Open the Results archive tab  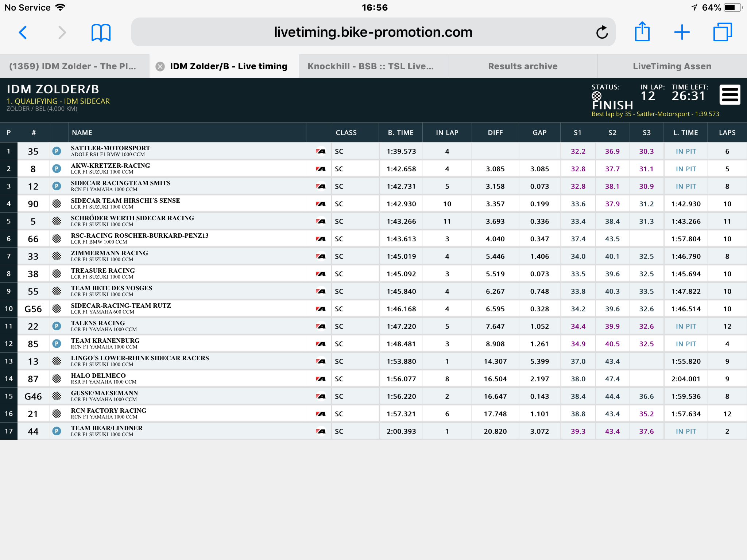(x=523, y=66)
